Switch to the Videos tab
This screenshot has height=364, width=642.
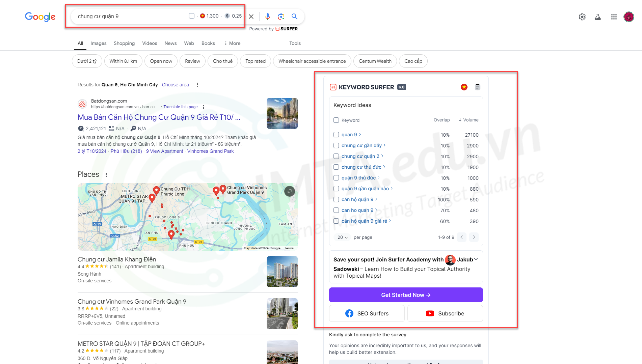coord(150,43)
